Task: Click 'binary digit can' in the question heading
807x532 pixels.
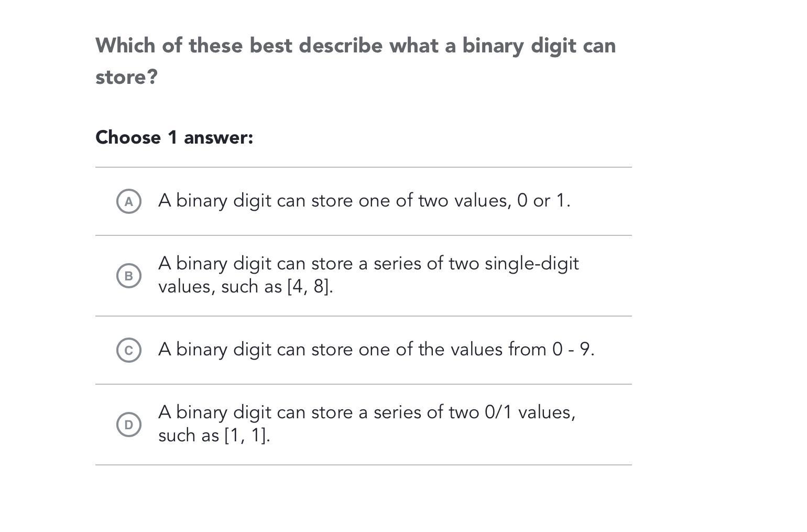Action: tap(539, 46)
